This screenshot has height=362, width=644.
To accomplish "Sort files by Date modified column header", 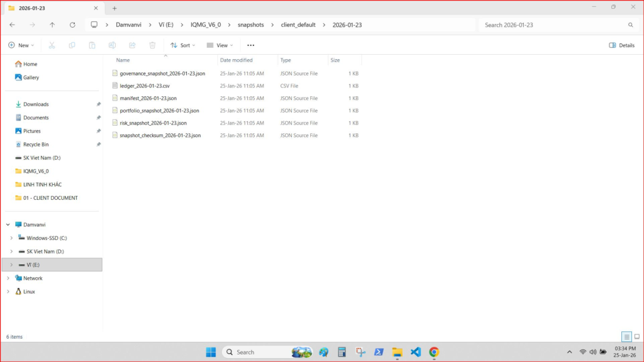I will 236,60.
